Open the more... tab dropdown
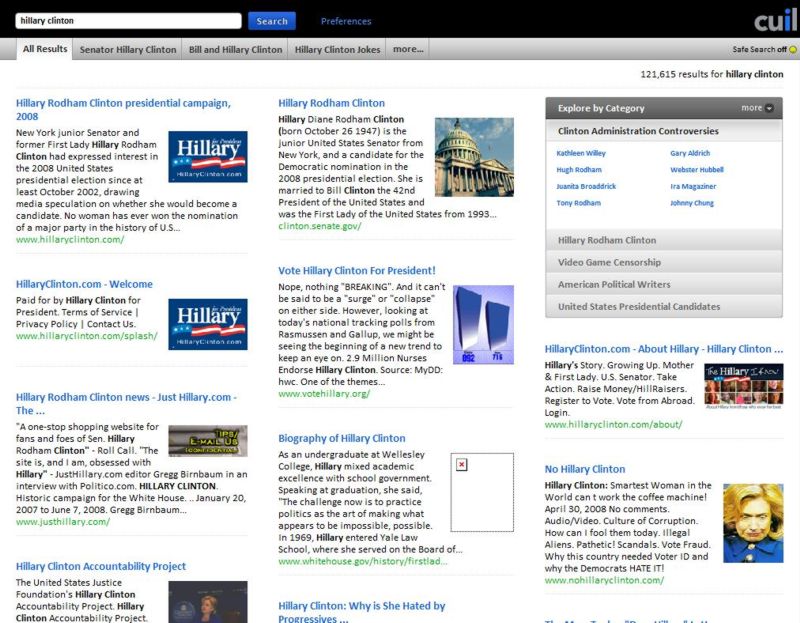 point(408,49)
